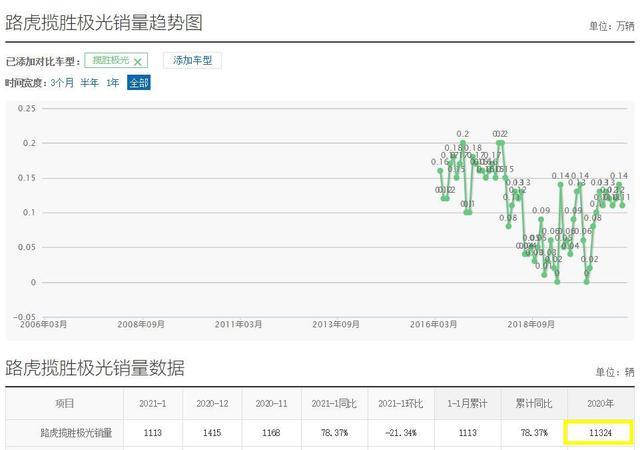Click the table cell showing 1168
640x450 pixels.
[x=271, y=432]
